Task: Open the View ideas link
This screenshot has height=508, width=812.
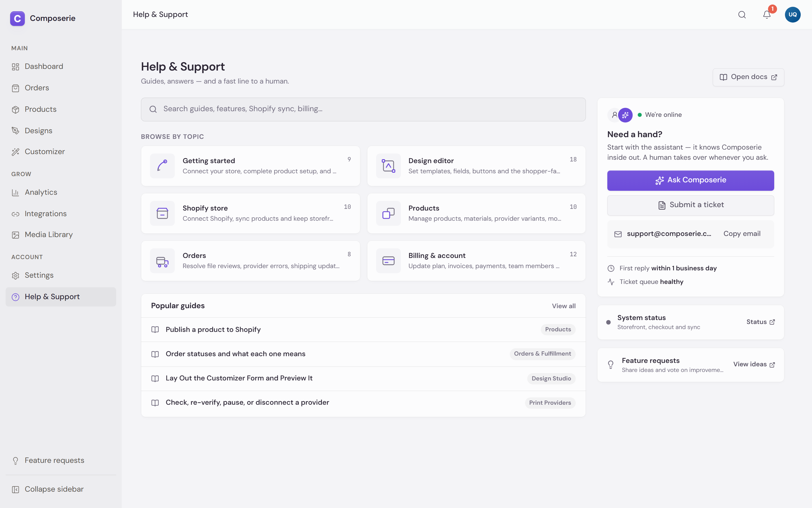Action: click(x=754, y=365)
